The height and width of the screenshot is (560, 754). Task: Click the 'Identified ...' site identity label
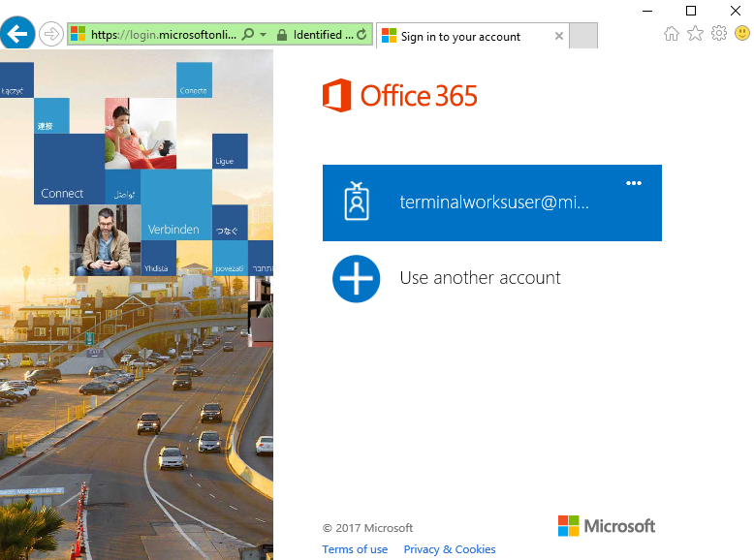[323, 35]
